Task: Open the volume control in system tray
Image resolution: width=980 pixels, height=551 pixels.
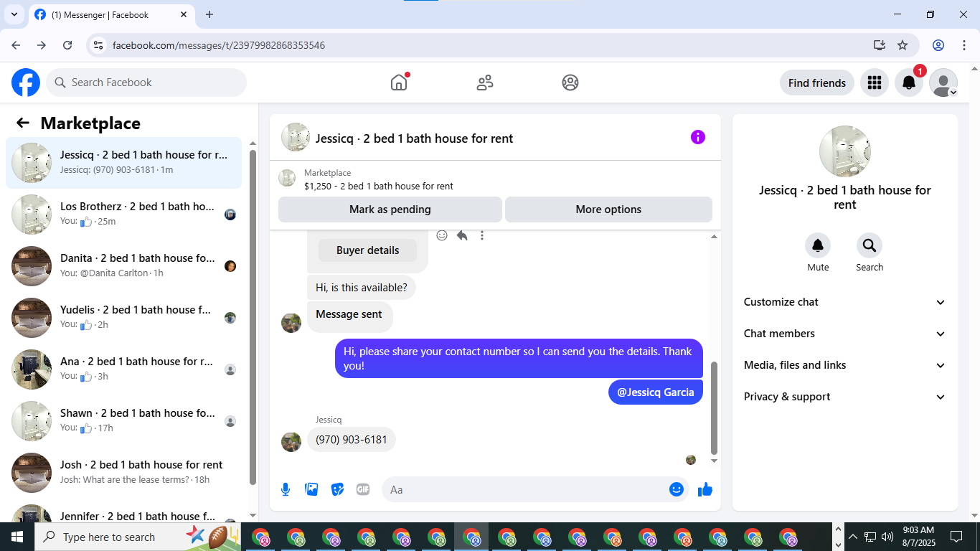Action: tap(887, 537)
